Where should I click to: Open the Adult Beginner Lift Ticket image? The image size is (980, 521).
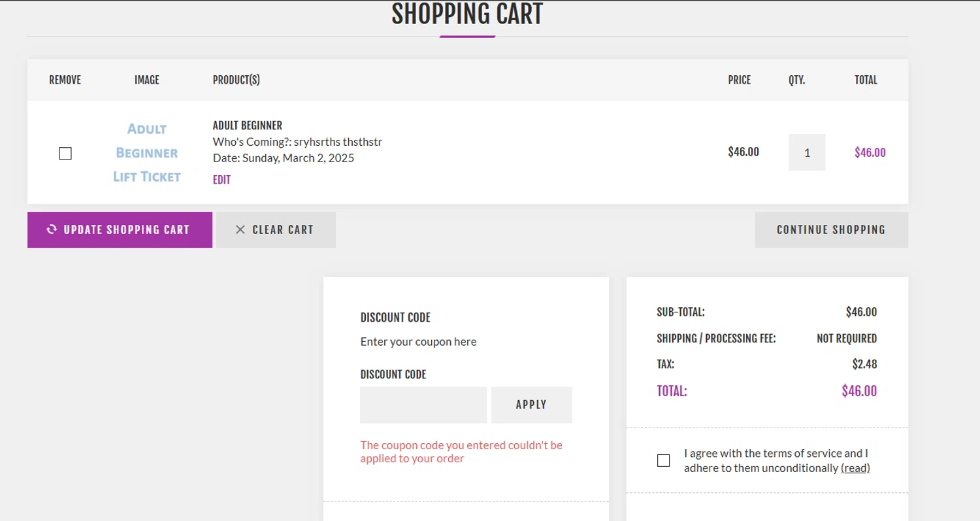coord(147,152)
